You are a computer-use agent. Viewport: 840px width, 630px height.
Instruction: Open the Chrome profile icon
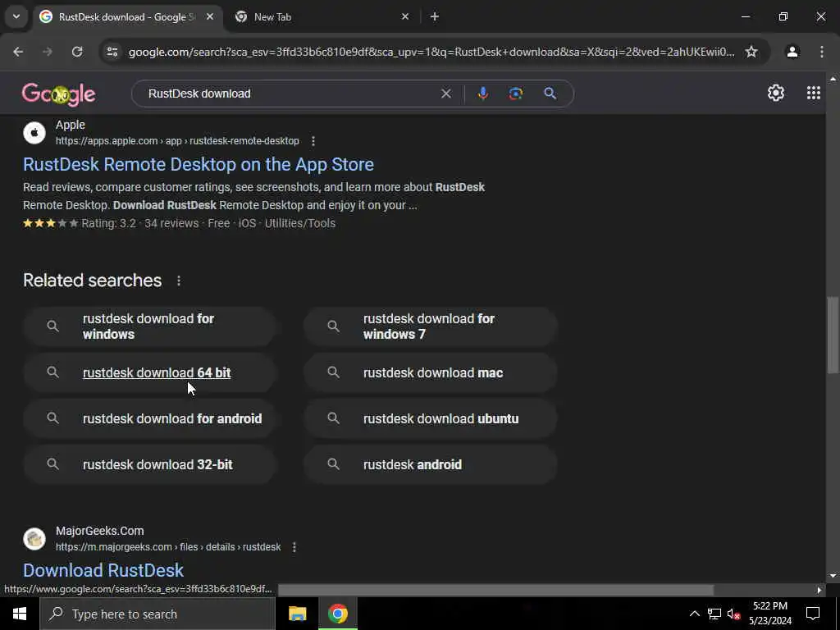tap(792, 52)
